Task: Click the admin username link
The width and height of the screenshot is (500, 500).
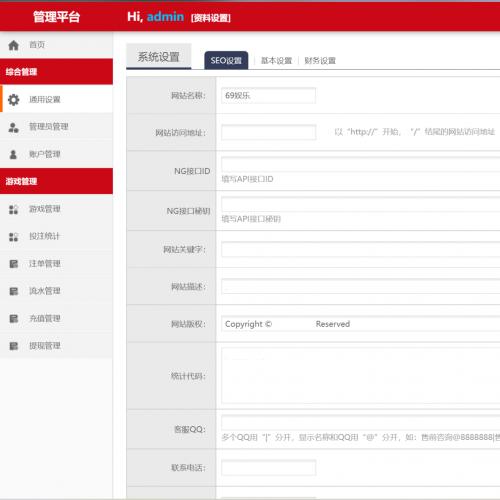Action: click(x=165, y=17)
